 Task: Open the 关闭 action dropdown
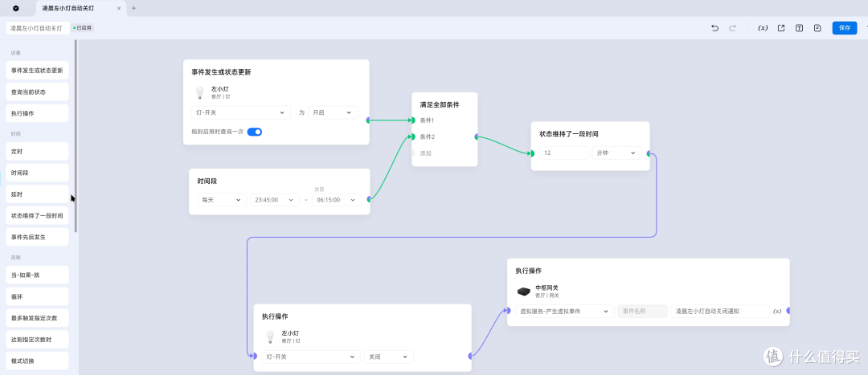389,357
